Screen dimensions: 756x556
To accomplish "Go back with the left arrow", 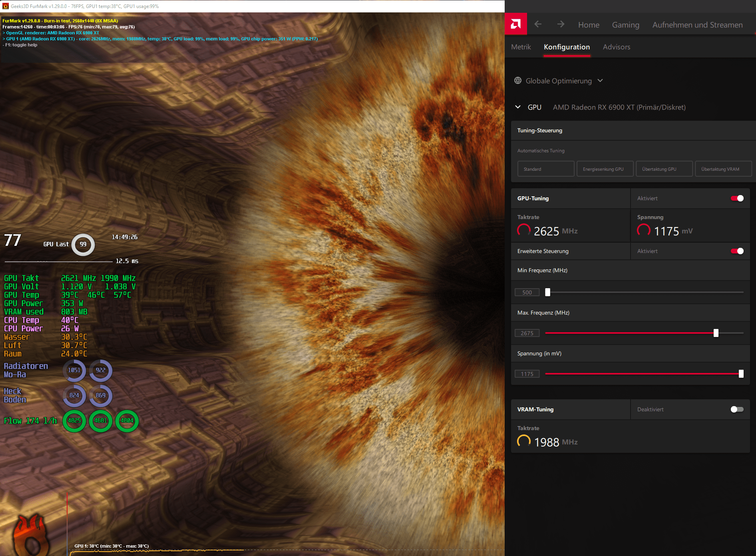I will tap(538, 24).
